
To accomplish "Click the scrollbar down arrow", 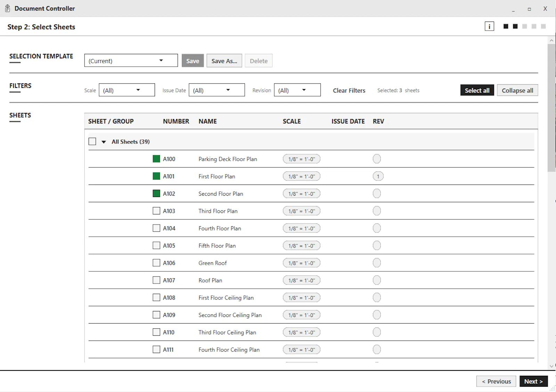I will 551,366.
